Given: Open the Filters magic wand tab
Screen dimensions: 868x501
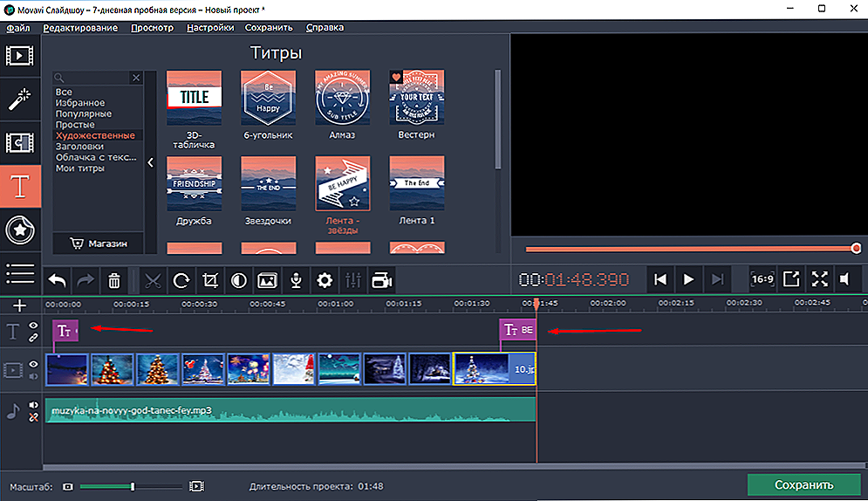Looking at the screenshot, I should tap(20, 100).
